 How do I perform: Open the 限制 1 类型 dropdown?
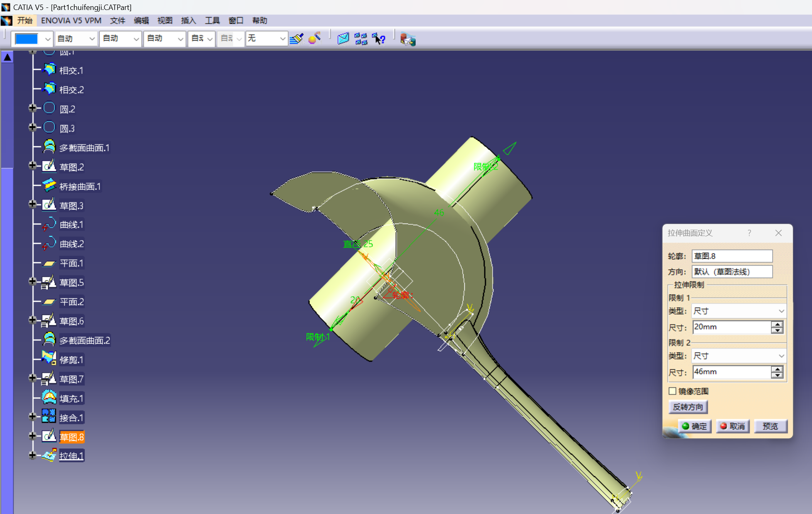[781, 311]
